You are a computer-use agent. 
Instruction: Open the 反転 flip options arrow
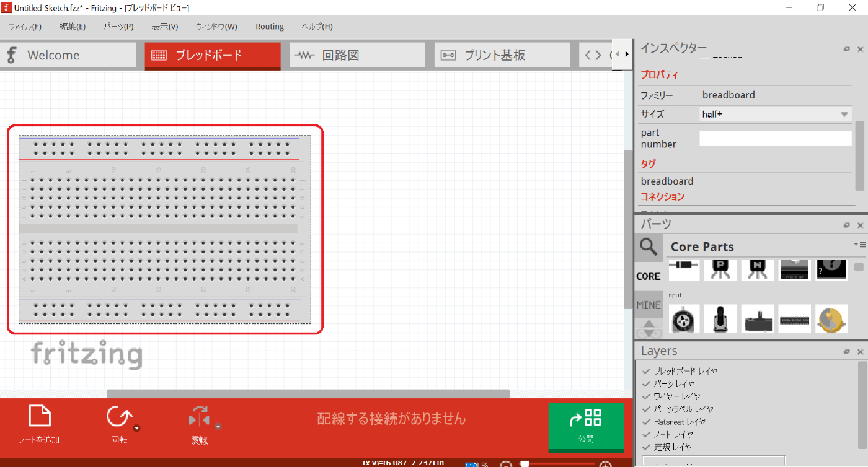tap(218, 426)
